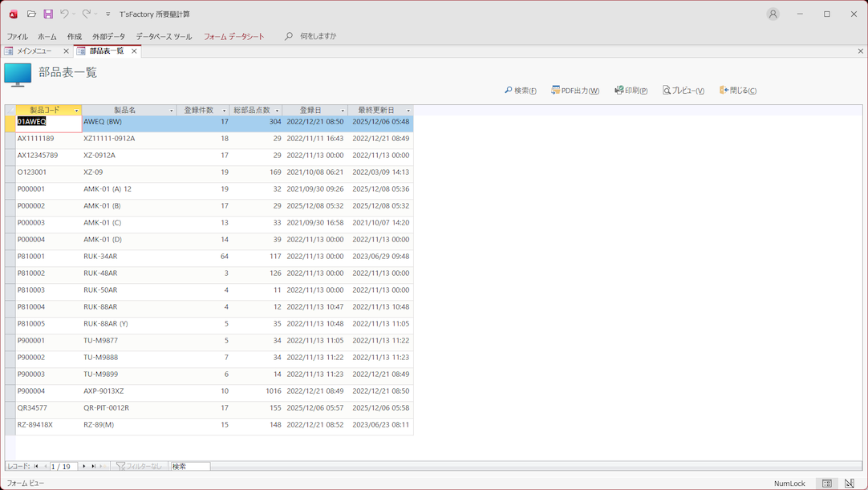Click the 検索 search box in record navigator
The width and height of the screenshot is (868, 490).
(190, 466)
